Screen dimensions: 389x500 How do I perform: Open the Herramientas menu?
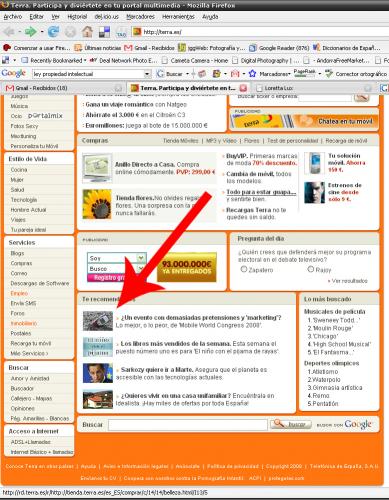(x=178, y=16)
